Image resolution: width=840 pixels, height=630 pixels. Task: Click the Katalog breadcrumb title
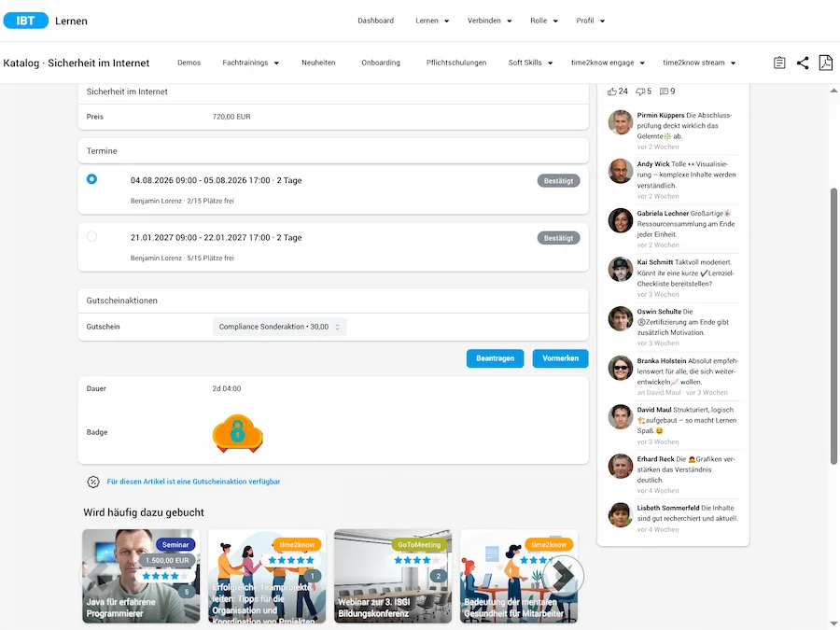click(x=77, y=63)
